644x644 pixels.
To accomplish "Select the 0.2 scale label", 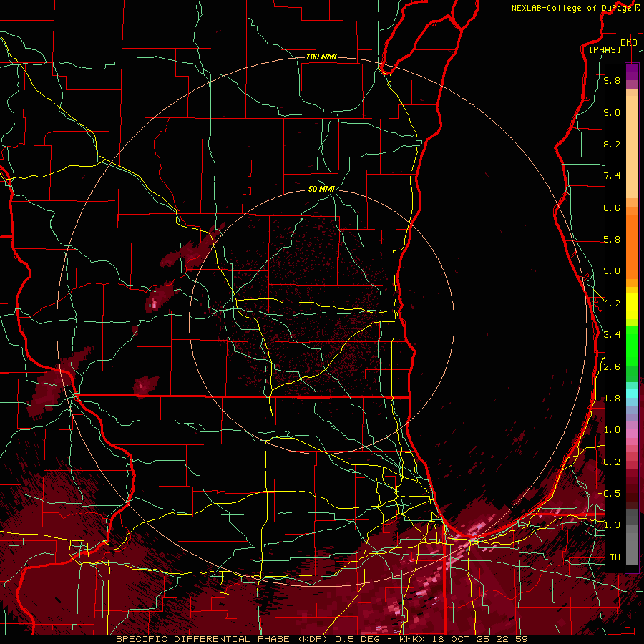I will coord(612,462).
